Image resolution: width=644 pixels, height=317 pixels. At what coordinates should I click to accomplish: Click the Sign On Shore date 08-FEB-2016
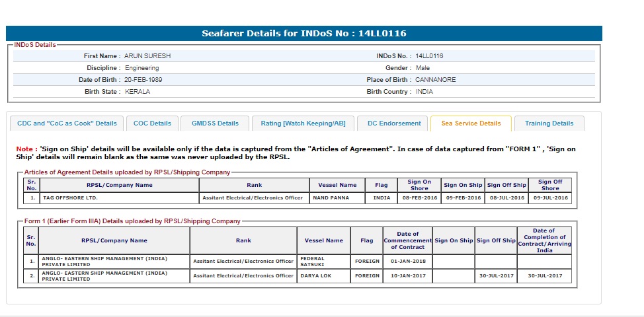pos(419,197)
